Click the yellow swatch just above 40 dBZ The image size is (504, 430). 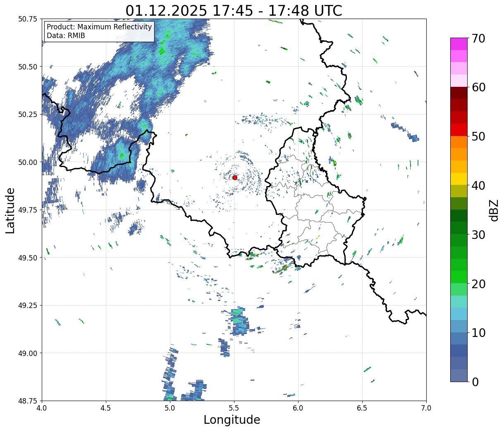click(459, 179)
